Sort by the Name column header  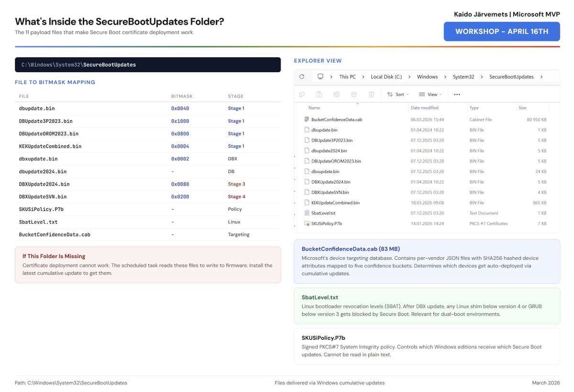[314, 108]
